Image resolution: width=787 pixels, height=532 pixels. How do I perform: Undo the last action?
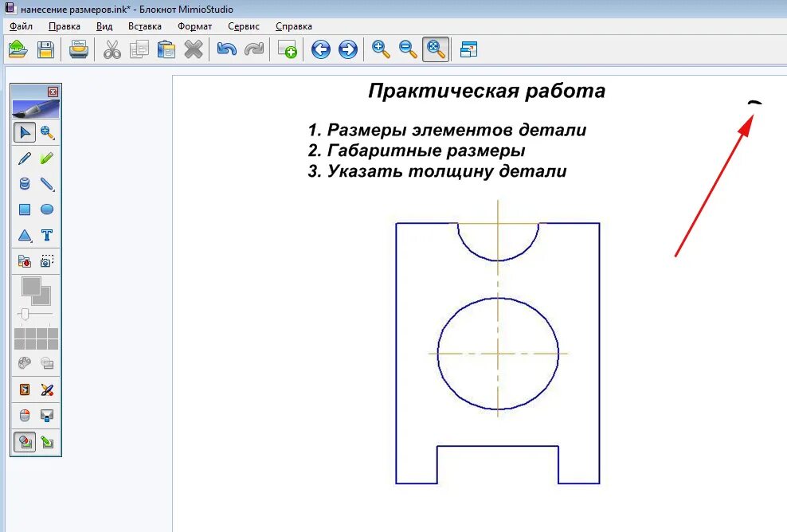[227, 49]
